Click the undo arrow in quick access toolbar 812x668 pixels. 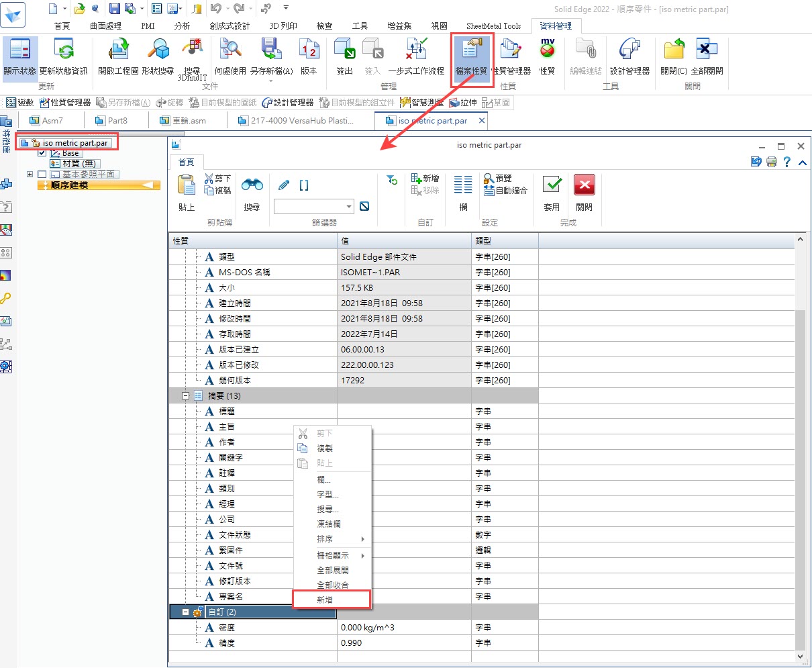pos(215,9)
